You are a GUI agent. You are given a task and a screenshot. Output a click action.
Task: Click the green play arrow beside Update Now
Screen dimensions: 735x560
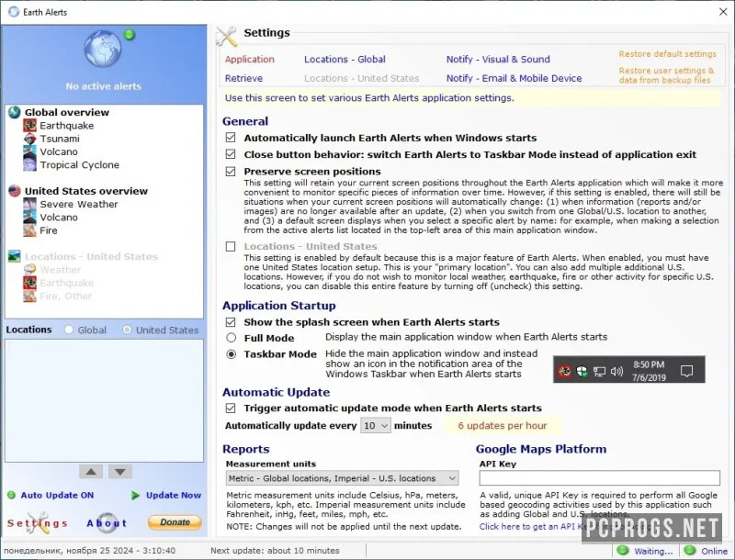(x=135, y=495)
